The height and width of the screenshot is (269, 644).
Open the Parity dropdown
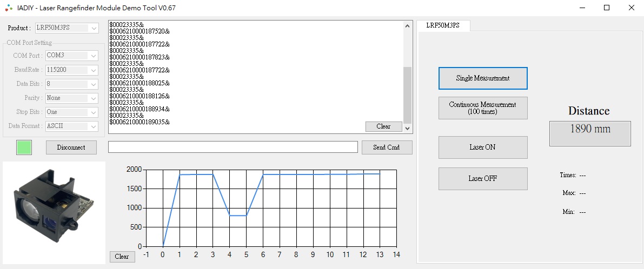[72, 98]
